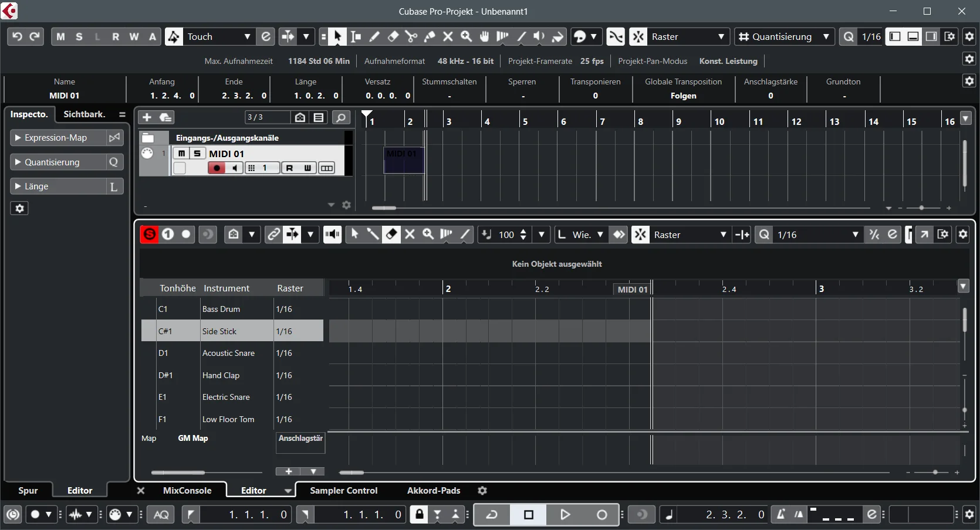
Task: Select the Drumstick tool in drum editor
Action: [373, 235]
